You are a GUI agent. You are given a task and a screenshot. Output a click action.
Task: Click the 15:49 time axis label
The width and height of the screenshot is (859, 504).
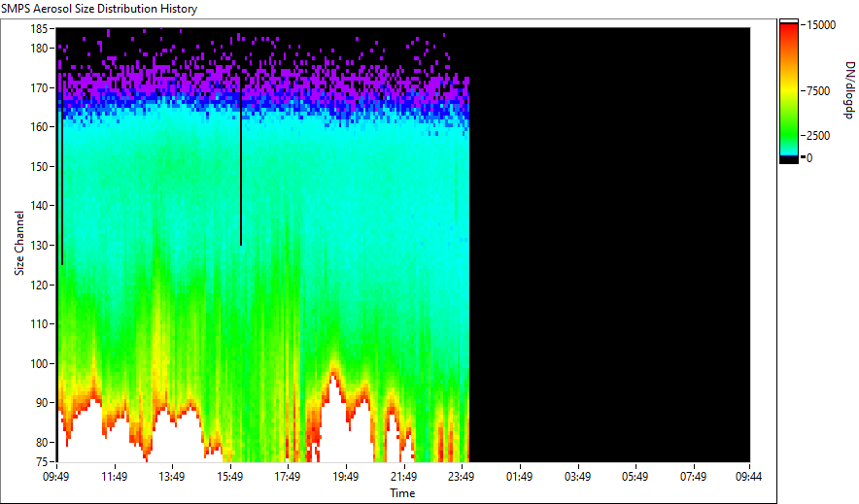point(229,477)
